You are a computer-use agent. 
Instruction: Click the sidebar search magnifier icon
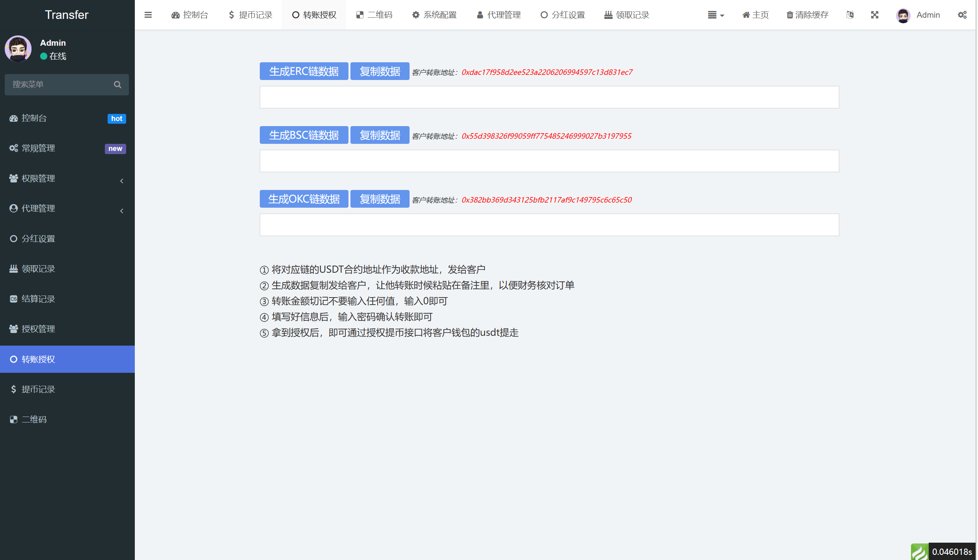click(x=117, y=84)
